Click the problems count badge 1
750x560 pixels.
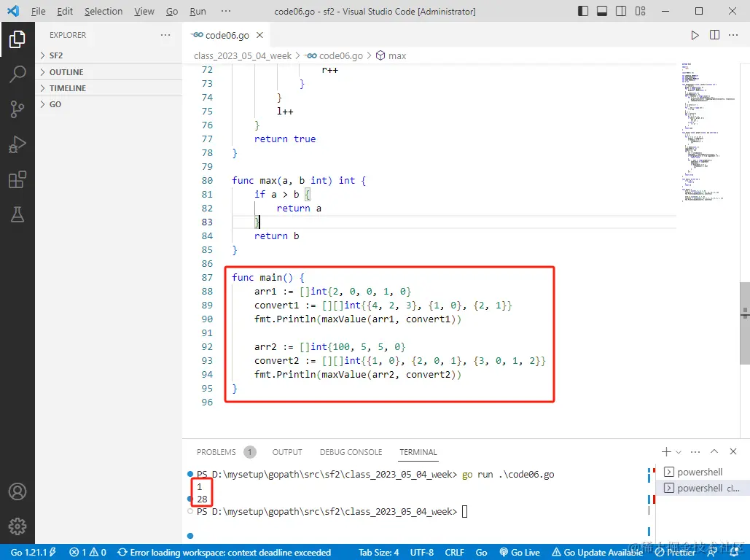pyautogui.click(x=250, y=452)
